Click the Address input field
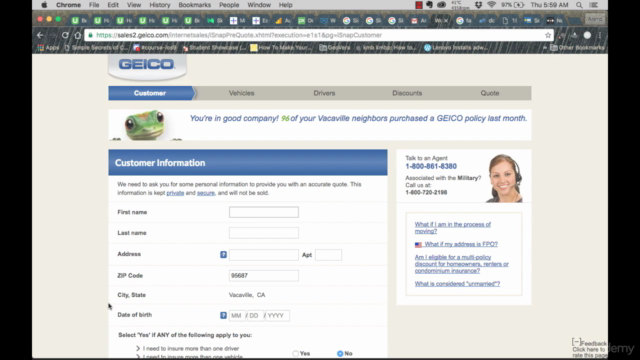Image resolution: width=640 pixels, height=360 pixels. click(264, 255)
